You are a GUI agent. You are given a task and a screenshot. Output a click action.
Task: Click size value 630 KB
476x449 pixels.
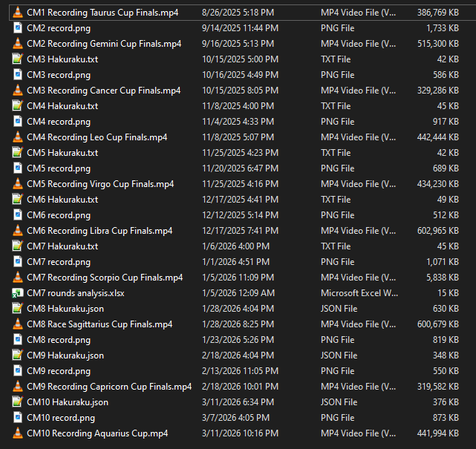[446, 309]
